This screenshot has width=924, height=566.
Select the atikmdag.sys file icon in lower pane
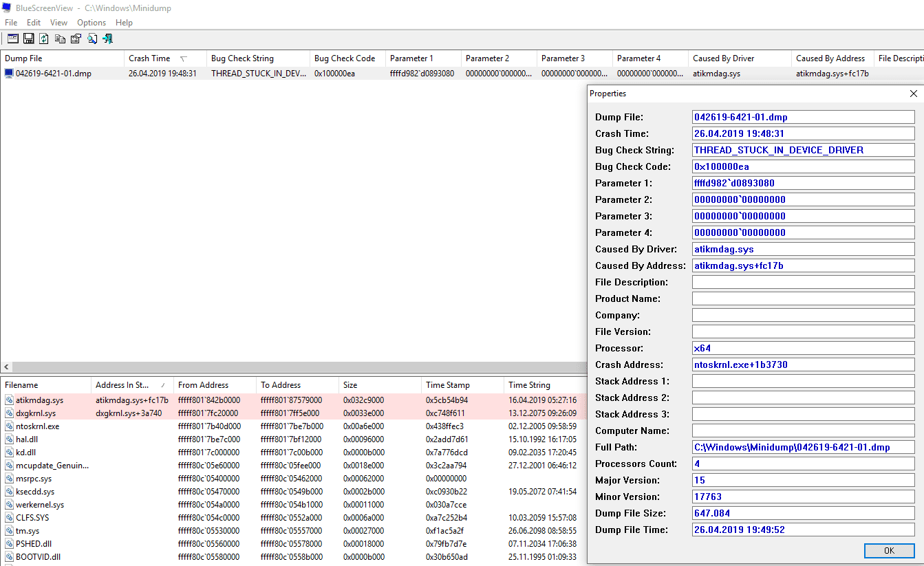(x=9, y=400)
